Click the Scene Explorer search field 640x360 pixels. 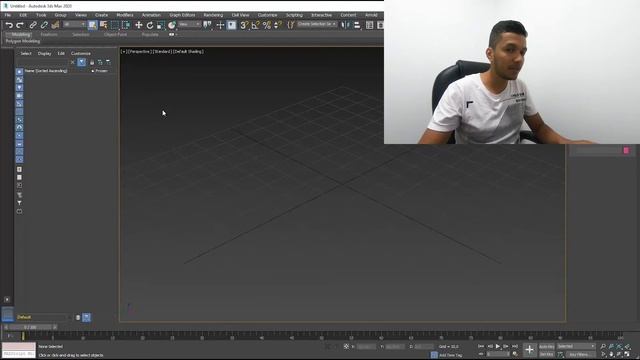42,62
